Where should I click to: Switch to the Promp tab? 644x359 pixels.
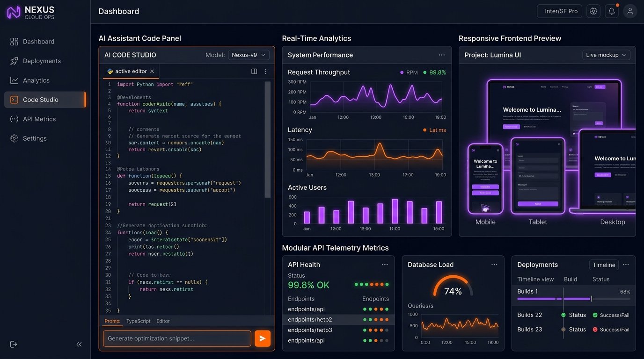point(112,321)
